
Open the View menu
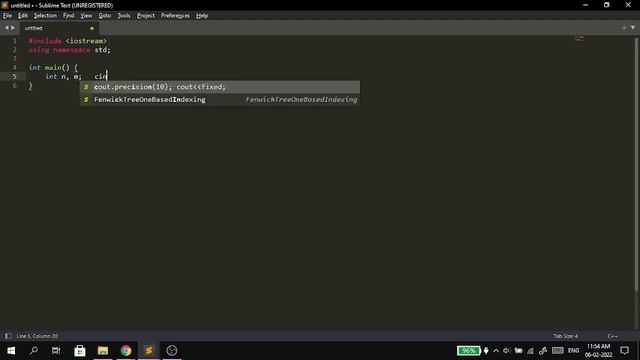tap(86, 16)
